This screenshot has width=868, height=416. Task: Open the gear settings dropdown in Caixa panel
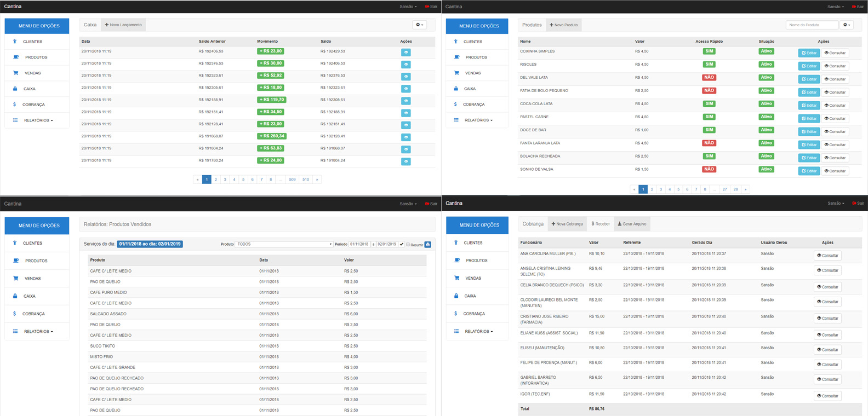click(x=419, y=25)
